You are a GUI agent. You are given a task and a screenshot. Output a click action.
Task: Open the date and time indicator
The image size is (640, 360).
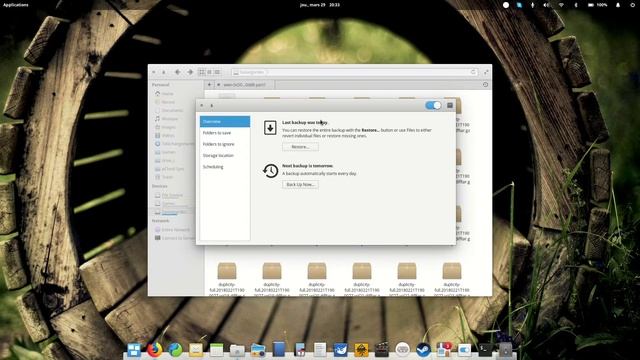point(320,5)
